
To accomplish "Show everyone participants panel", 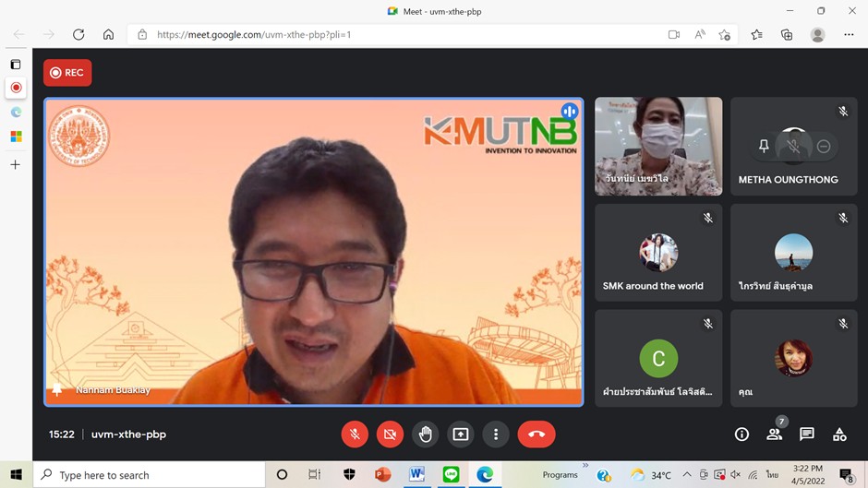I will (775, 434).
